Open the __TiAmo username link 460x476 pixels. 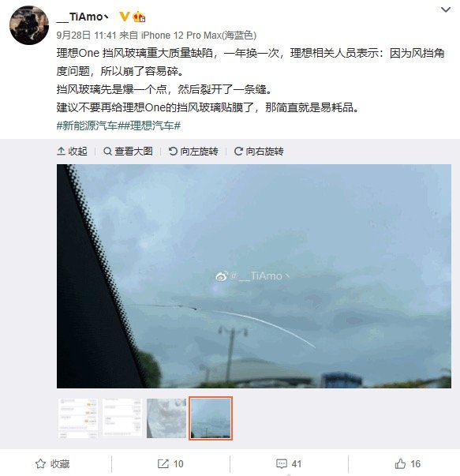coord(83,17)
